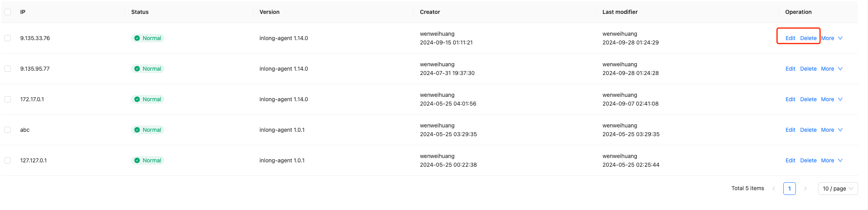Viewport: 868px width, 210px height.
Task: Edit the 9.135.95.77 agent row
Action: point(790,69)
